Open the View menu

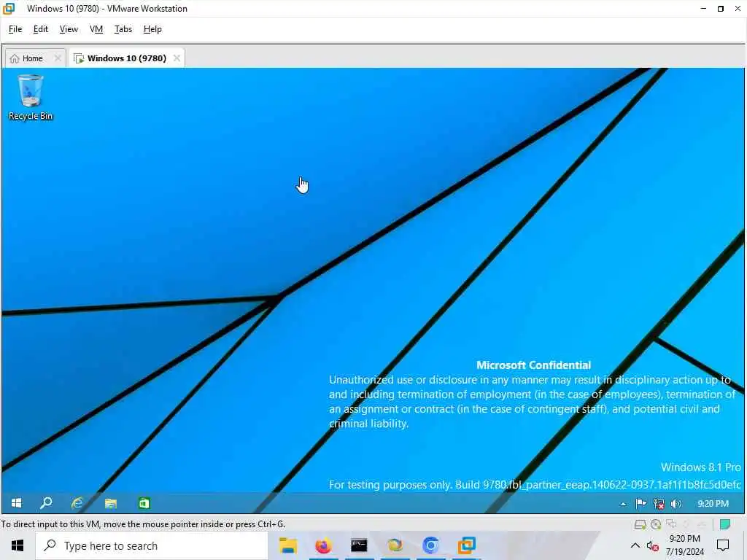pyautogui.click(x=69, y=29)
